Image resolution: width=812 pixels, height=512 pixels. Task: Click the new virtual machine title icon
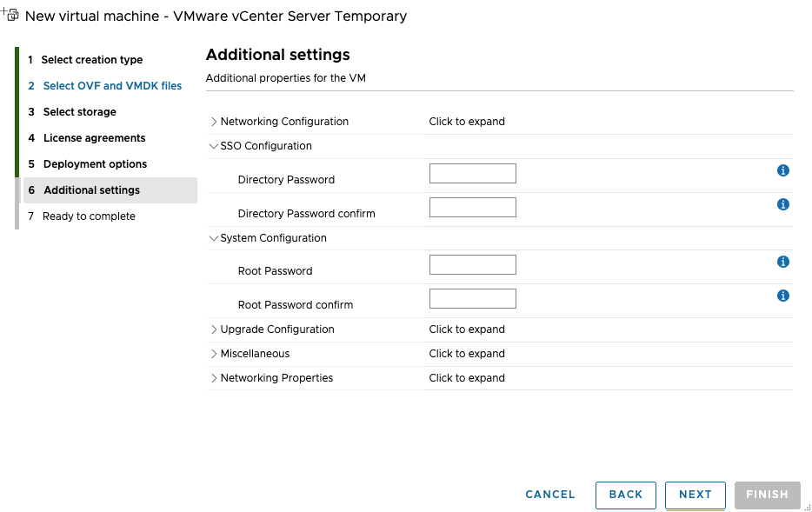[x=10, y=15]
